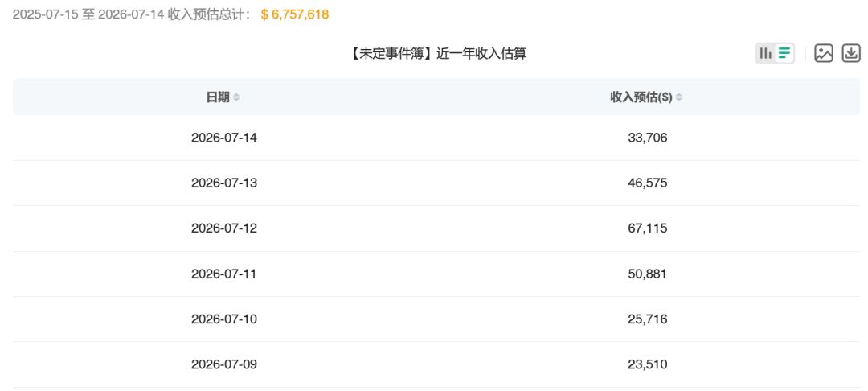The image size is (868, 391).
Task: Click total estimate $ 6,757,618
Action: pos(295,14)
